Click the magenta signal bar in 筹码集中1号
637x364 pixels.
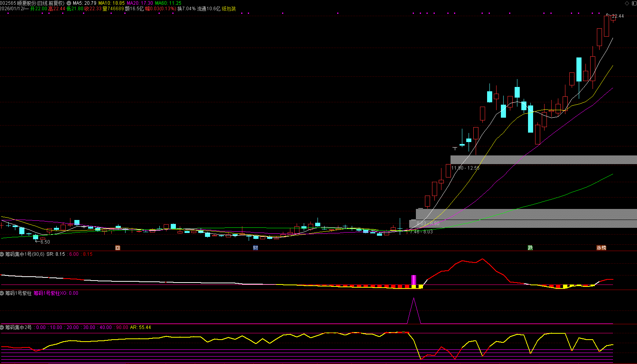(414, 280)
